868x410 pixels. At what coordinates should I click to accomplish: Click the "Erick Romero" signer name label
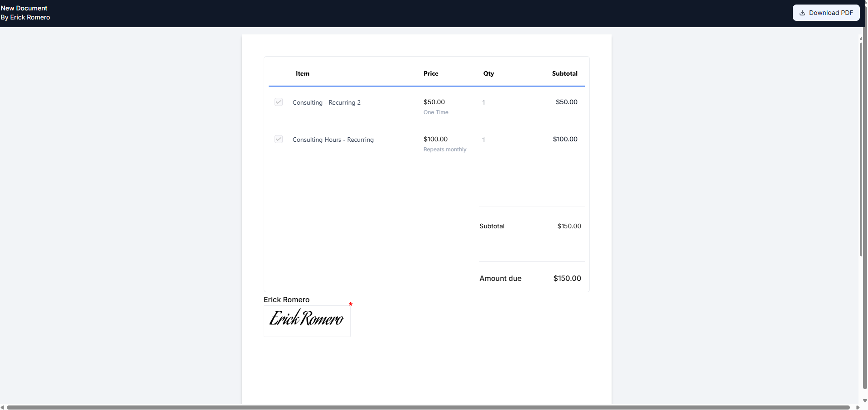click(x=286, y=299)
